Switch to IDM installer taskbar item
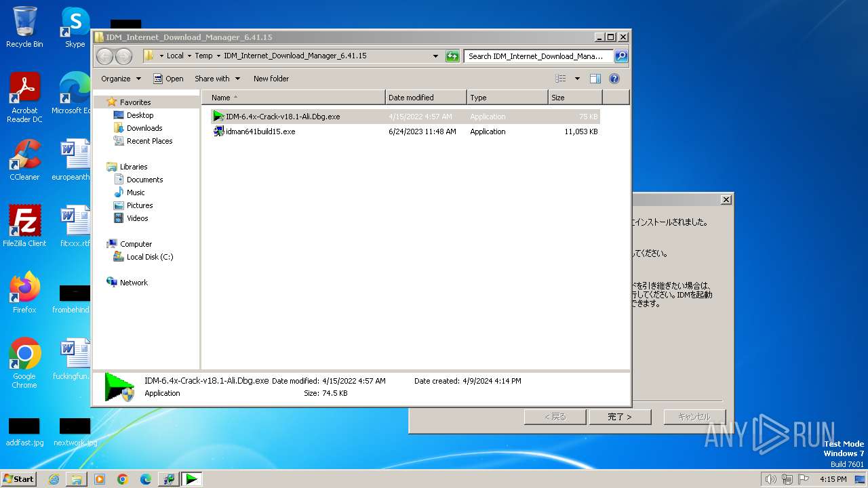 [169, 479]
